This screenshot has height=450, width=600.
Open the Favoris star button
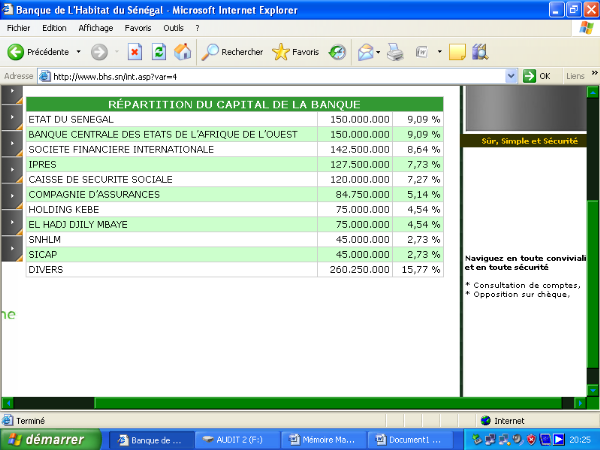[x=295, y=52]
